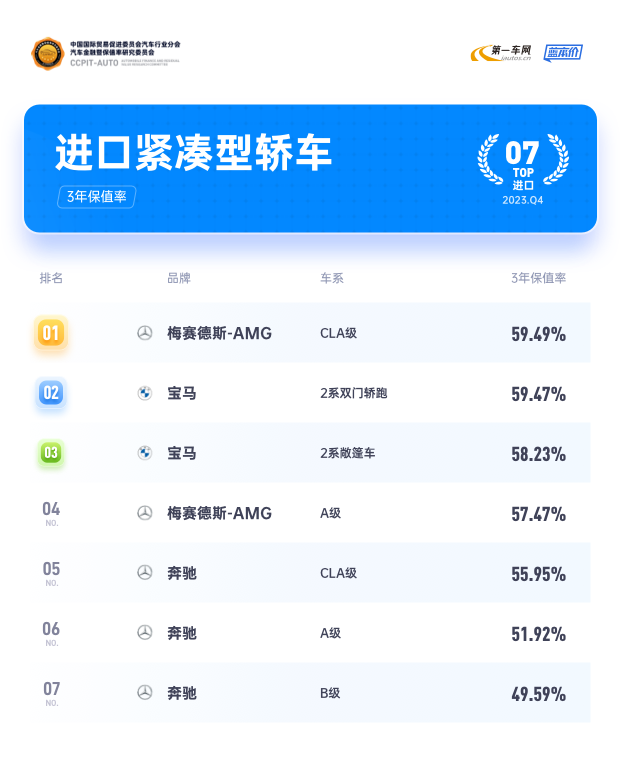Click the Mercedes logo in the 奔驰 B级 row
This screenshot has width=621, height=780.
pyautogui.click(x=145, y=692)
